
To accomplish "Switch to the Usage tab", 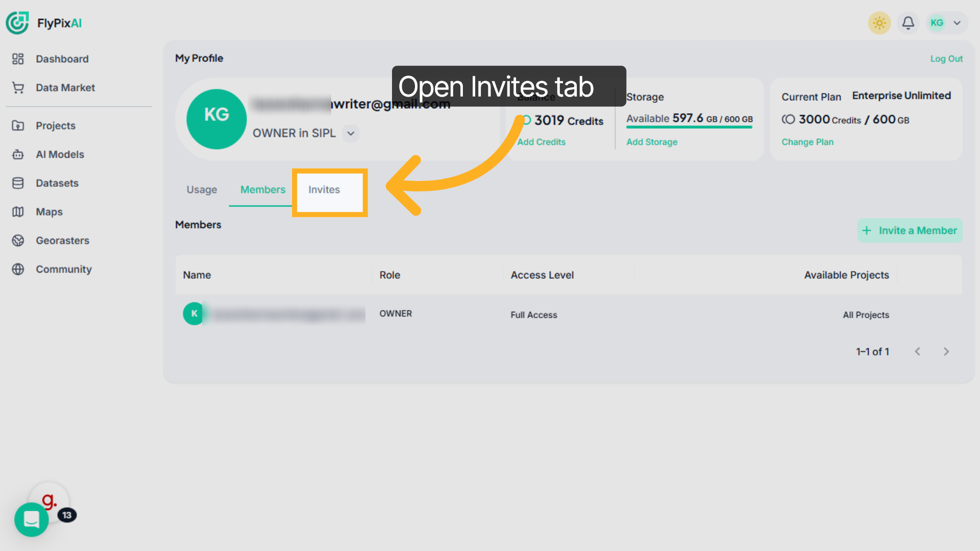I will click(x=202, y=189).
